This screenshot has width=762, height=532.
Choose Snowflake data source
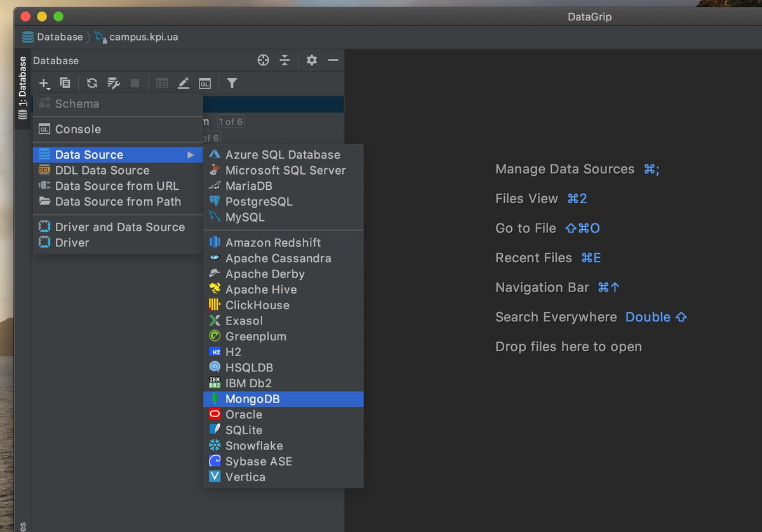pos(283,446)
